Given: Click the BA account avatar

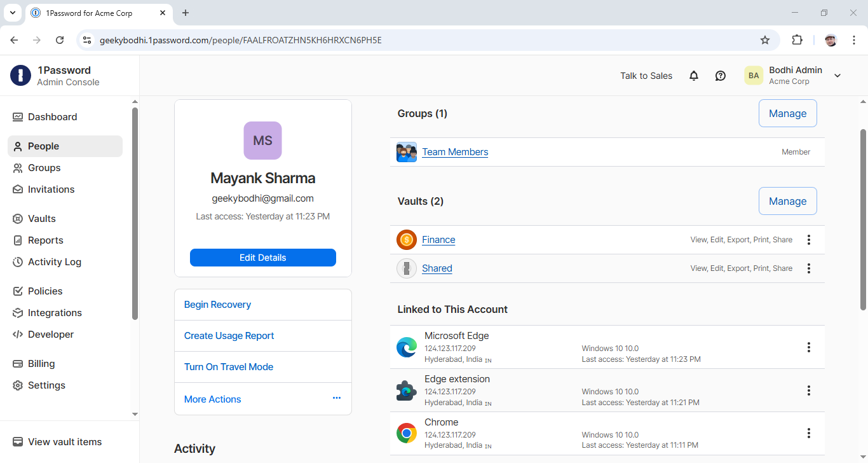Looking at the screenshot, I should pos(754,76).
